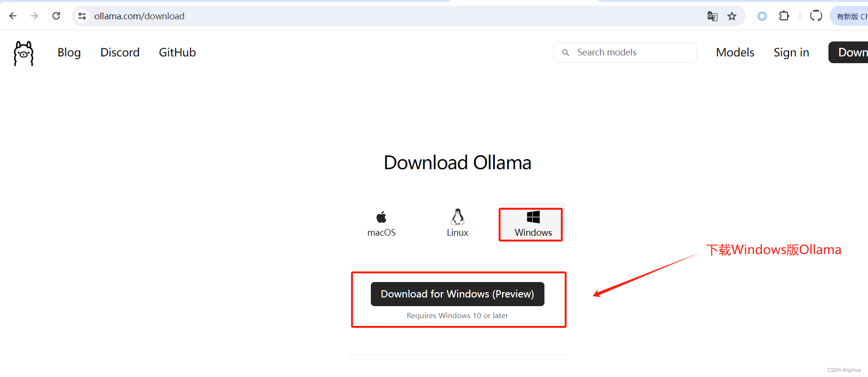This screenshot has width=868, height=377.
Task: Click the Ollama llama logo
Action: [x=24, y=53]
